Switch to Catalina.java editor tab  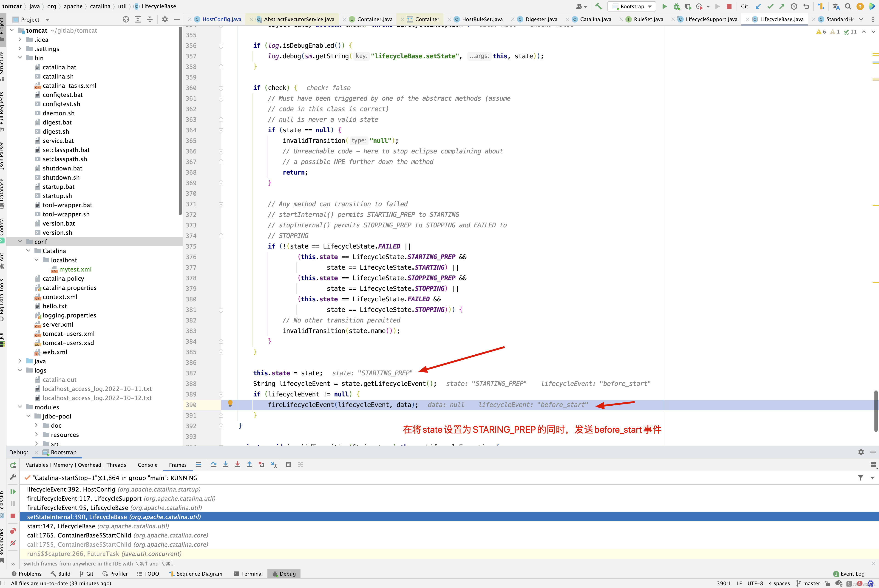[x=595, y=19]
